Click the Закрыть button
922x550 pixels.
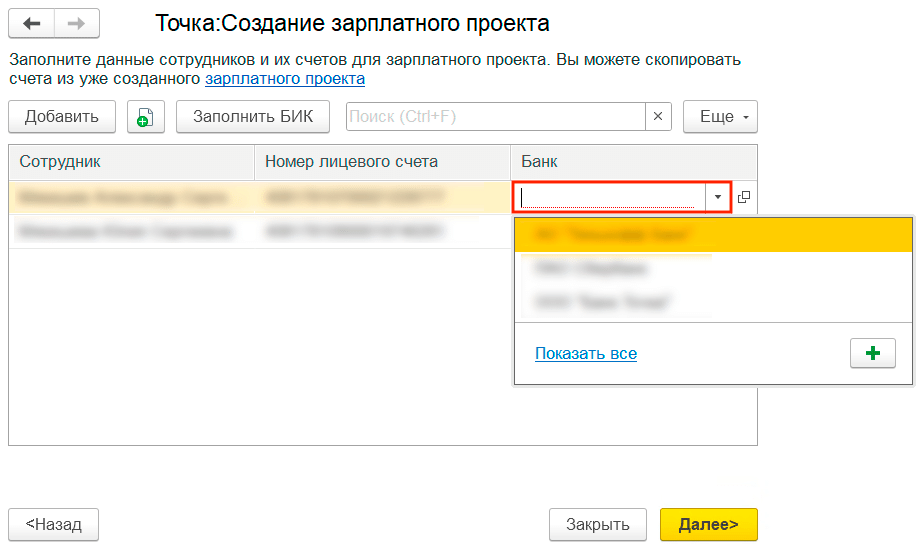pyautogui.click(x=598, y=525)
